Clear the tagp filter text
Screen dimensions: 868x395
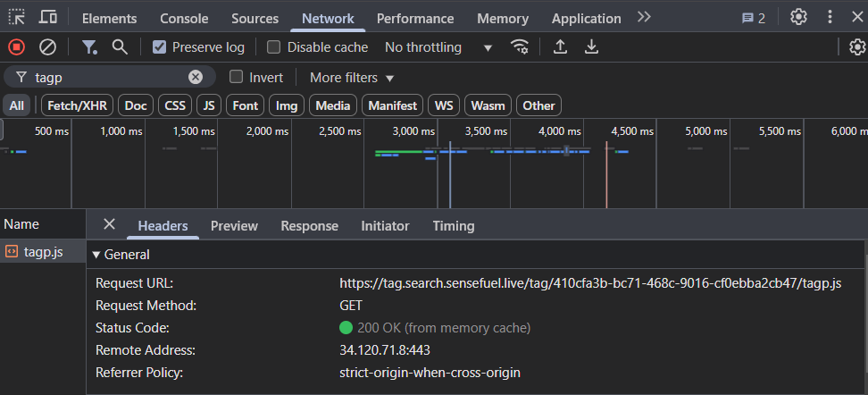click(x=196, y=78)
